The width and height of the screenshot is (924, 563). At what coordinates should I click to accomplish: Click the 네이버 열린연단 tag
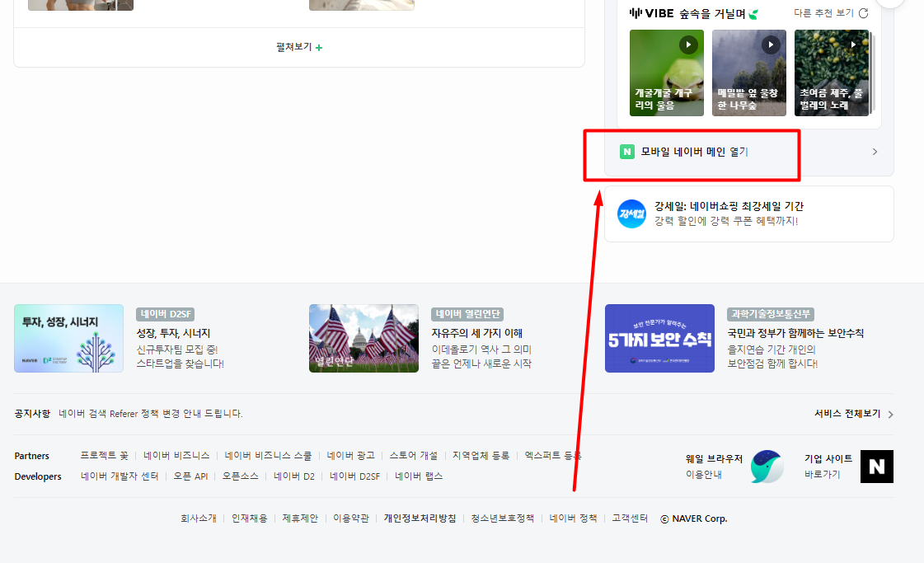(468, 314)
